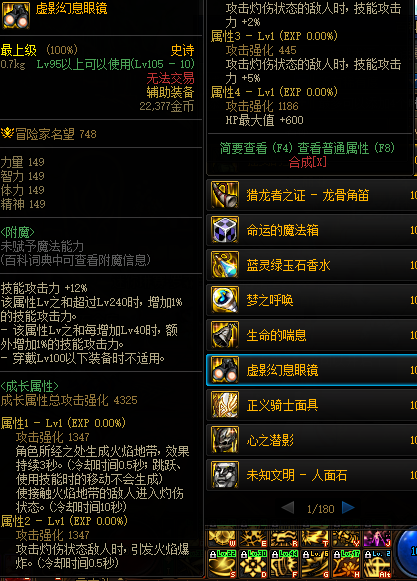Click the 正义骑士面具 mask icon

pos(225,405)
